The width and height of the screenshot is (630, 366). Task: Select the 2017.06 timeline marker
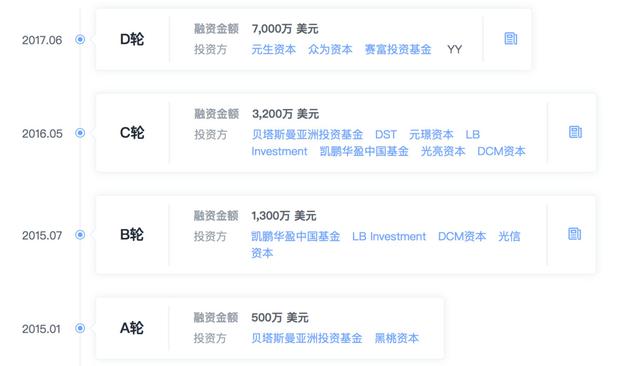[x=80, y=39]
